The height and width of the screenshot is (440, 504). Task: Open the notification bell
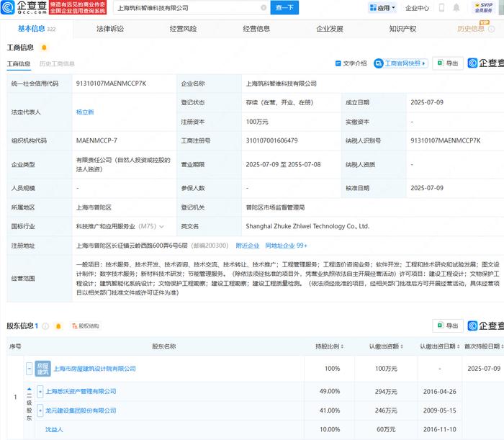(456, 7)
